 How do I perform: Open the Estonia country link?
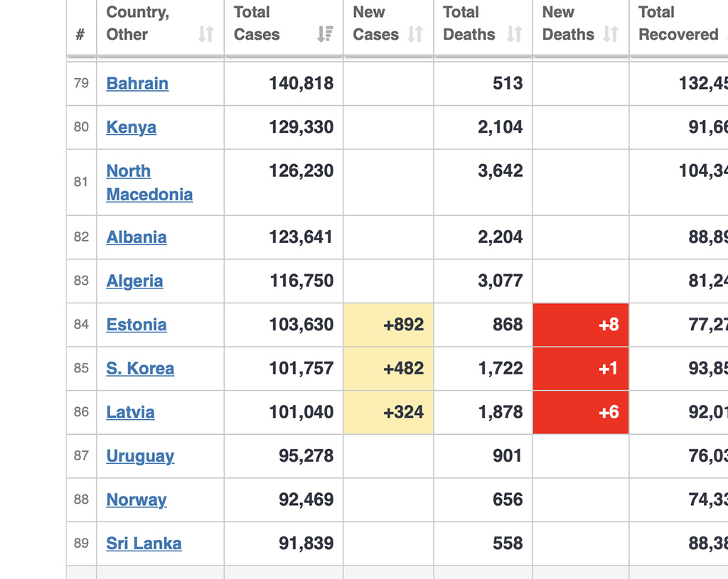(x=136, y=325)
